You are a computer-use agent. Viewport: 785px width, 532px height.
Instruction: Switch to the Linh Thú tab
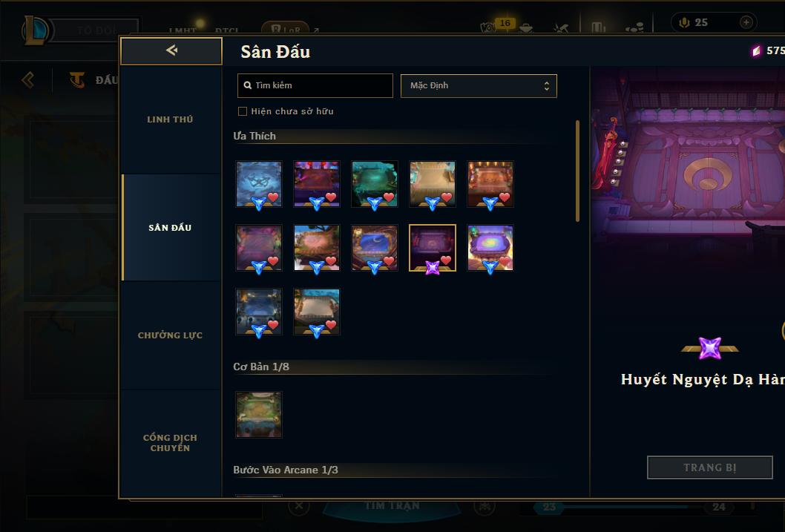pos(171,119)
